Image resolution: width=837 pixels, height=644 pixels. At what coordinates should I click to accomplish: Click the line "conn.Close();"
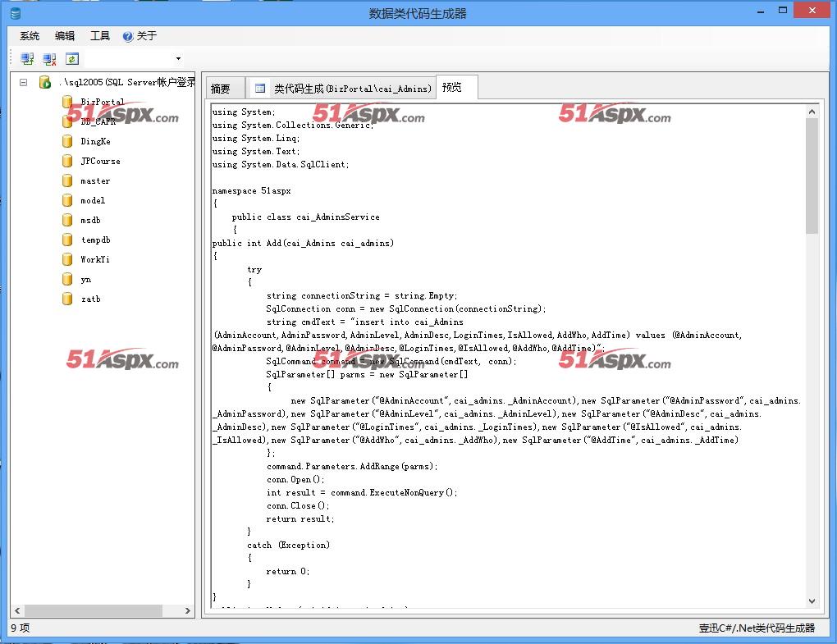(x=298, y=505)
